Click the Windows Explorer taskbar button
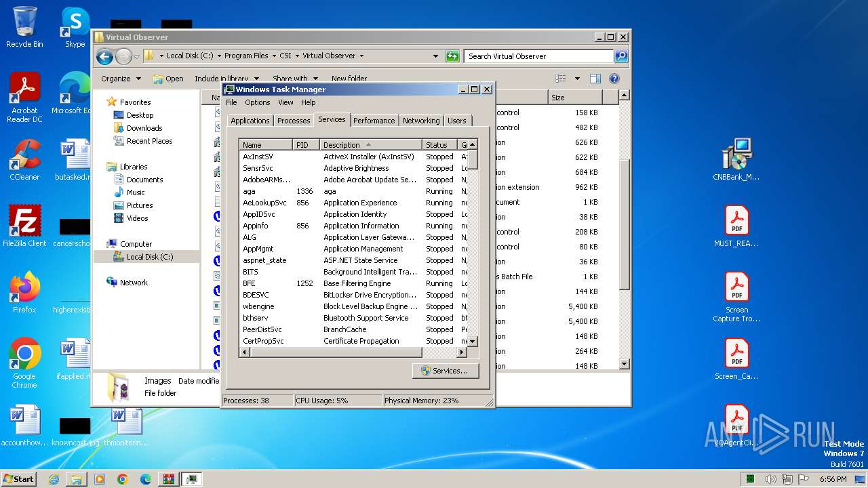Image resolution: width=868 pixels, height=488 pixels. [77, 479]
